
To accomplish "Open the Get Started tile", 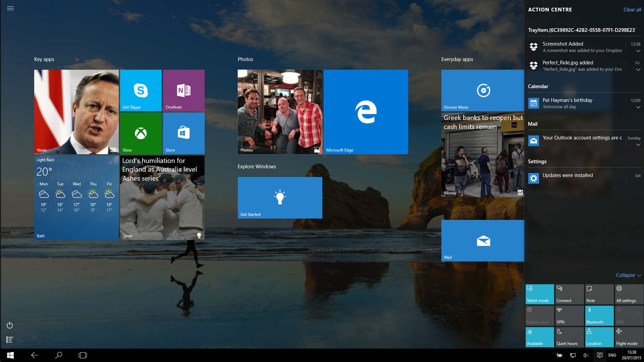I will point(280,198).
